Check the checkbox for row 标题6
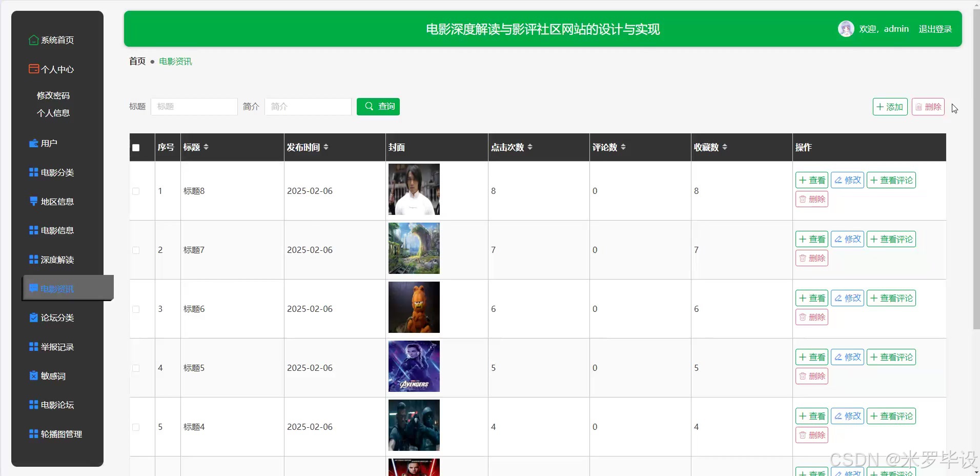 click(x=136, y=309)
